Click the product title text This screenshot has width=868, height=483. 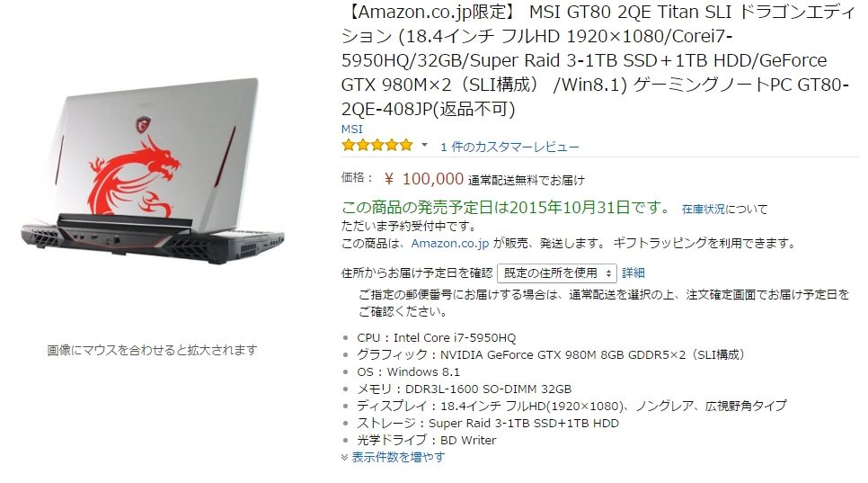point(598,60)
